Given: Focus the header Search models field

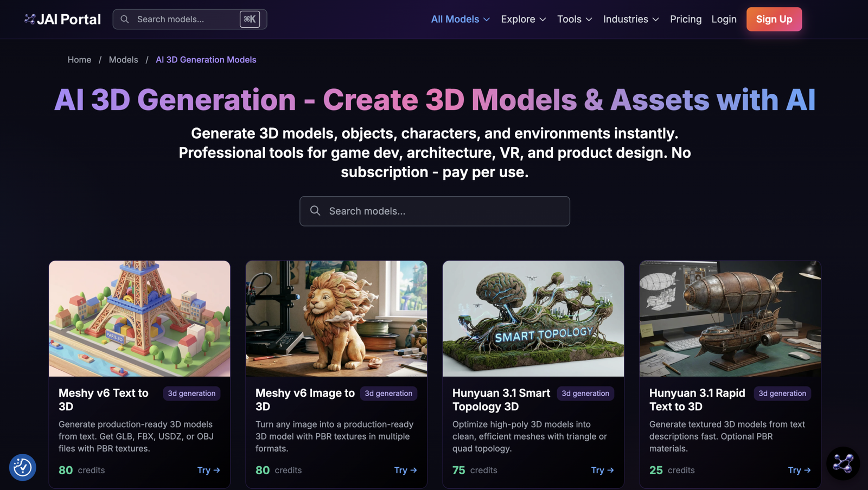Looking at the screenshot, I should pos(190,19).
